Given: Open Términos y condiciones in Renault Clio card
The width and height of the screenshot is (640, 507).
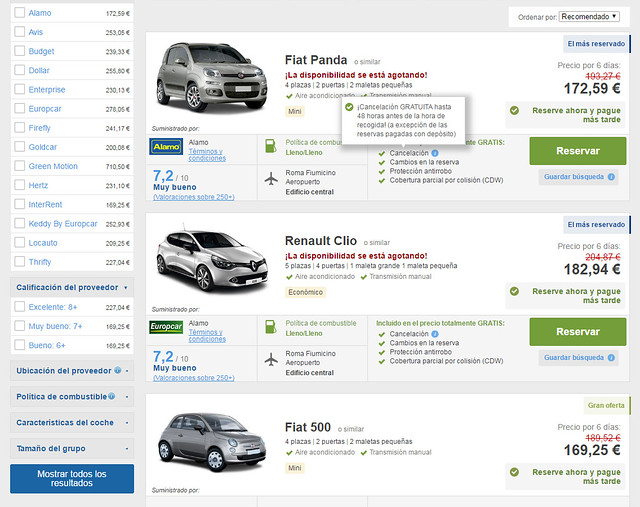Looking at the screenshot, I should click(x=207, y=336).
